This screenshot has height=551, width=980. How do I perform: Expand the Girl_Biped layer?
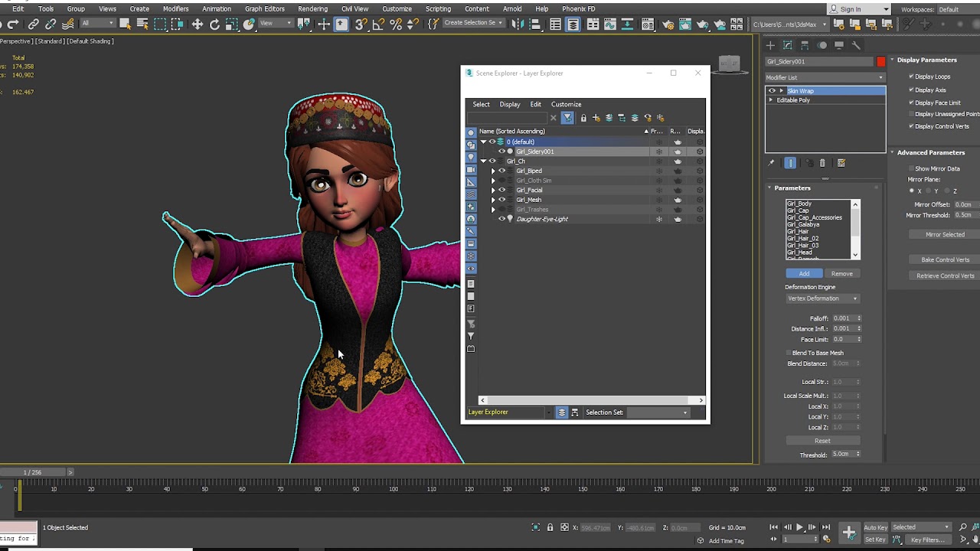tap(492, 171)
